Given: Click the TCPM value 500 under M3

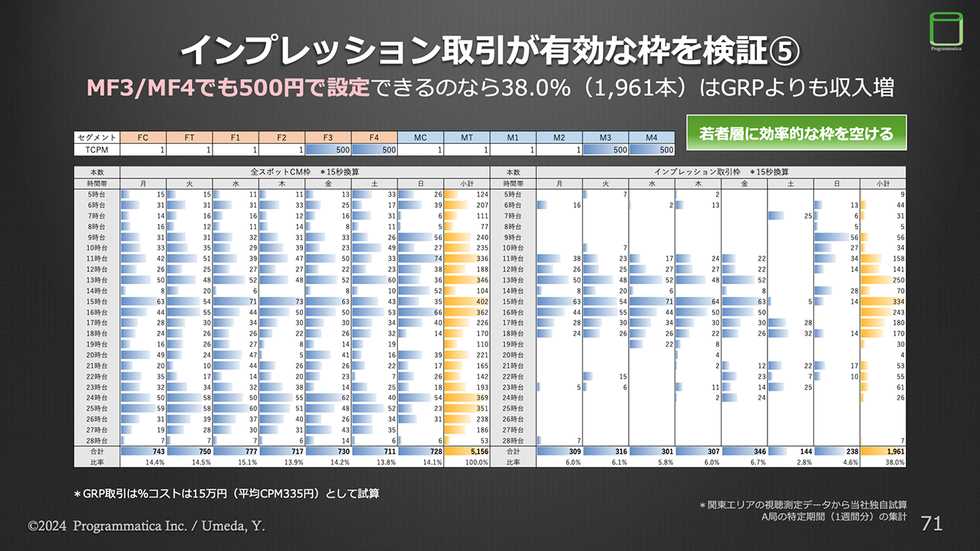Looking at the screenshot, I should [x=605, y=149].
